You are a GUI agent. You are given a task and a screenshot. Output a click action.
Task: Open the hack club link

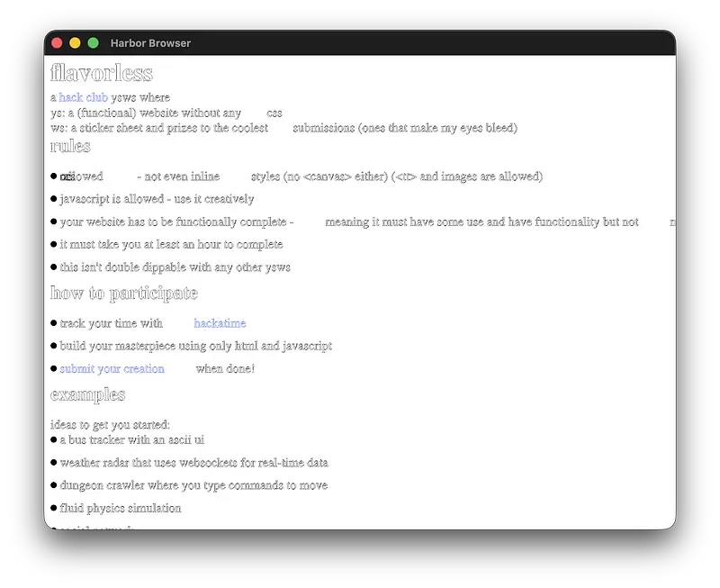(83, 97)
